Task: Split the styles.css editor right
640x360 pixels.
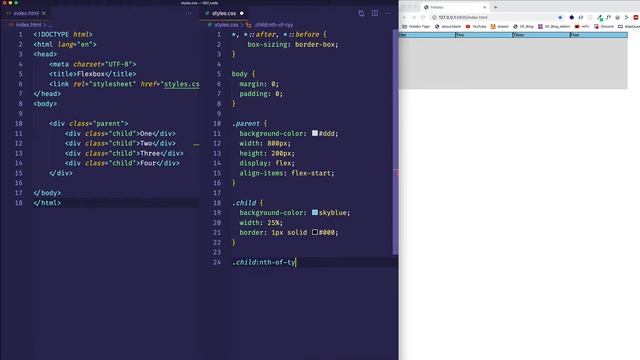Action: 375,13
